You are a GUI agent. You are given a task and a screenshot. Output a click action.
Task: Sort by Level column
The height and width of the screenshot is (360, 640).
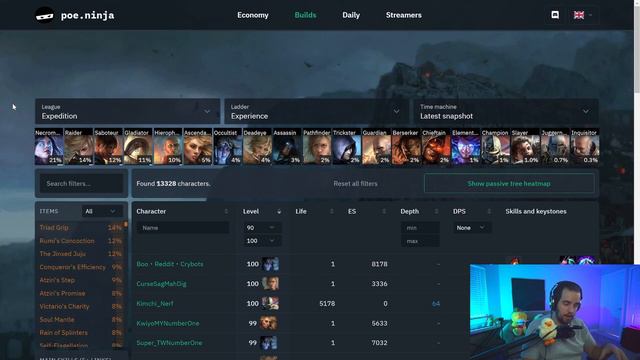pyautogui.click(x=262, y=211)
